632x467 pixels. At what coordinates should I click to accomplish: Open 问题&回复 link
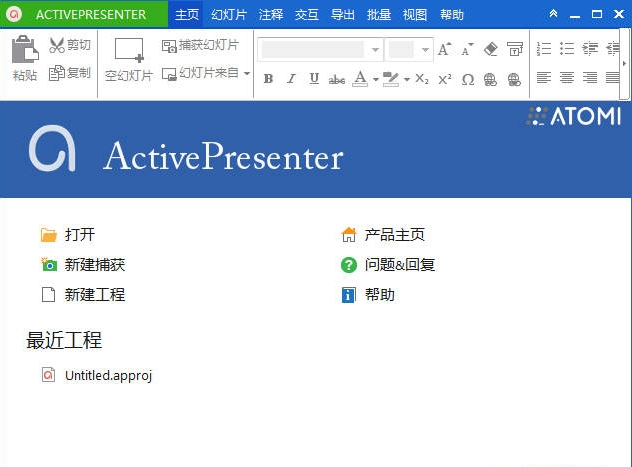(x=388, y=265)
